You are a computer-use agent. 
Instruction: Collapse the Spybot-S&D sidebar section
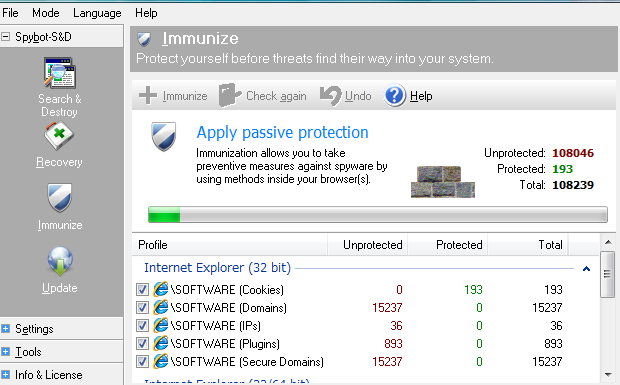coord(6,37)
